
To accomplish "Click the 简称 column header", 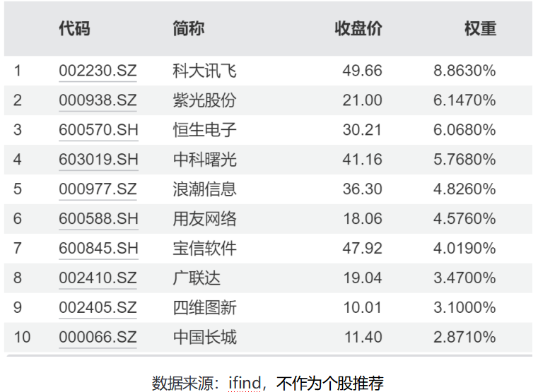I will coord(189,29).
